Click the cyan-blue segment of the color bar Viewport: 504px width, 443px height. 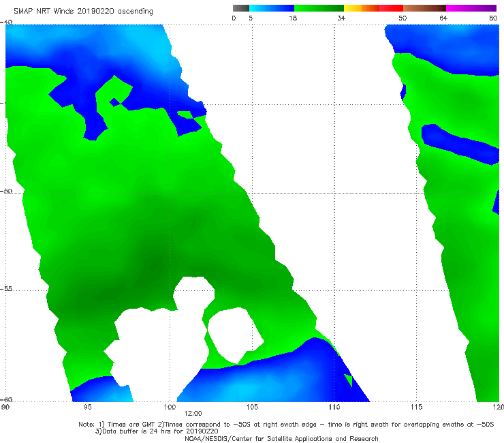(x=272, y=8)
